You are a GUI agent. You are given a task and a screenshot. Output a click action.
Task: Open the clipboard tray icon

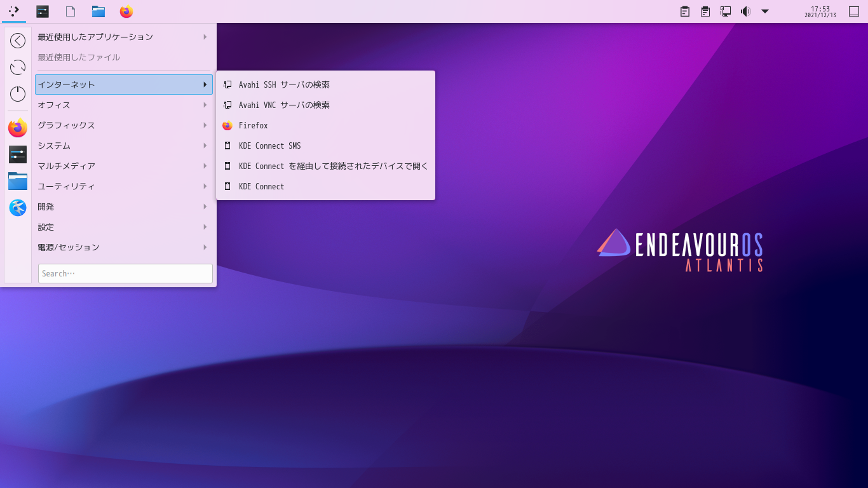pos(685,11)
